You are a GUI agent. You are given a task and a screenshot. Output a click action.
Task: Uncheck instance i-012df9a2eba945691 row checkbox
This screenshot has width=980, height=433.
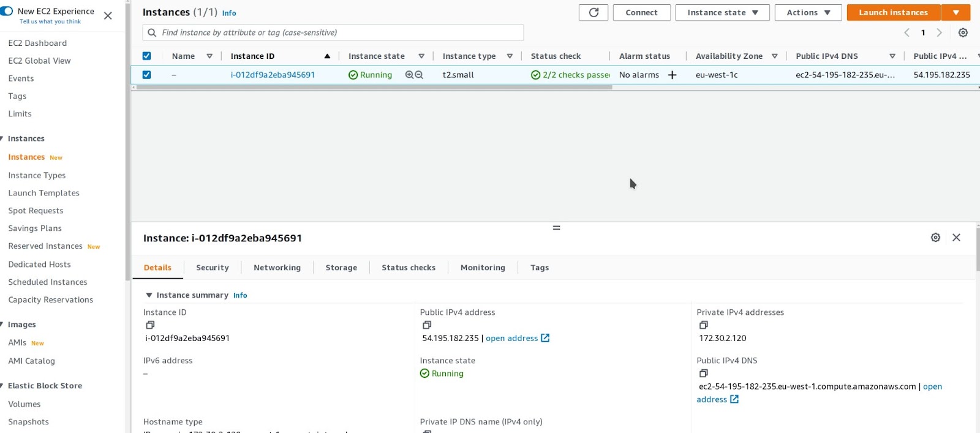(146, 75)
